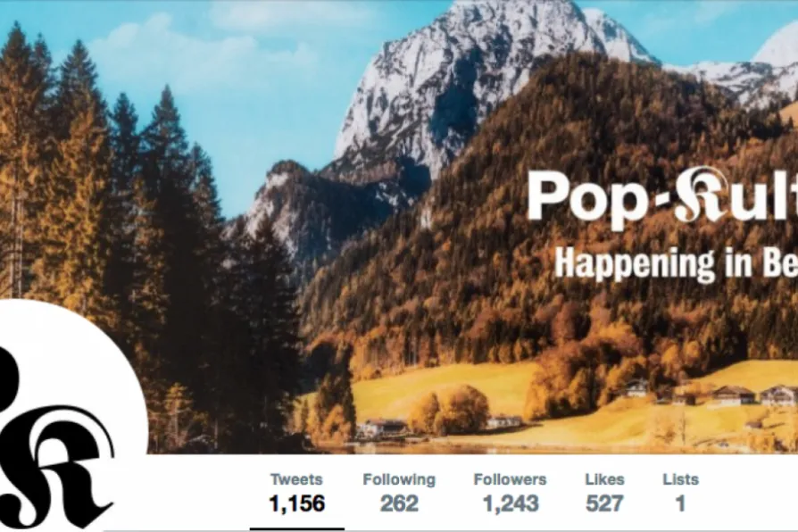798x532 pixels.
Task: Click the 527 likes count
Action: 604,503
